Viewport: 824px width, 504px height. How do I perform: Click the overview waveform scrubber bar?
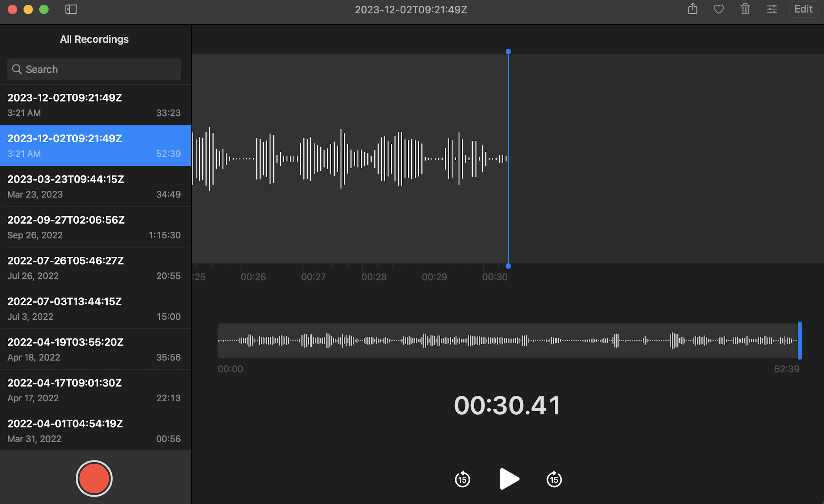click(x=508, y=341)
